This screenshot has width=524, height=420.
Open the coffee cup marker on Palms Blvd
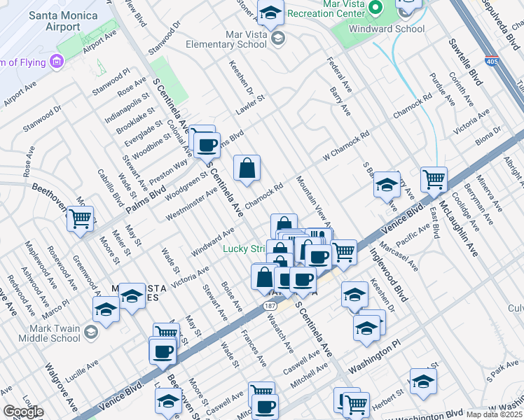207,147
